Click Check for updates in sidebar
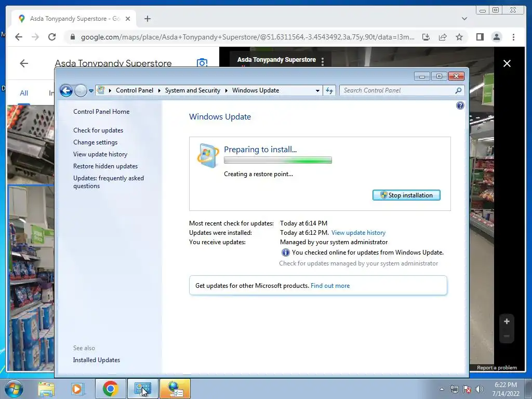532x399 pixels. tap(98, 130)
